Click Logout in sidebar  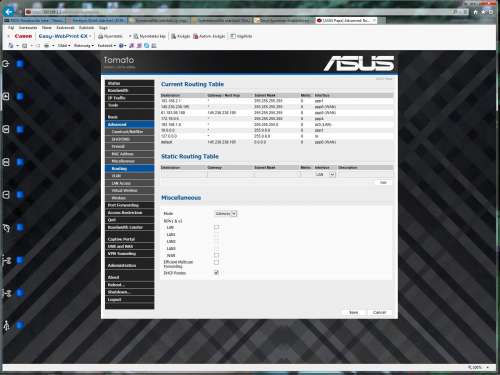pyautogui.click(x=130, y=299)
